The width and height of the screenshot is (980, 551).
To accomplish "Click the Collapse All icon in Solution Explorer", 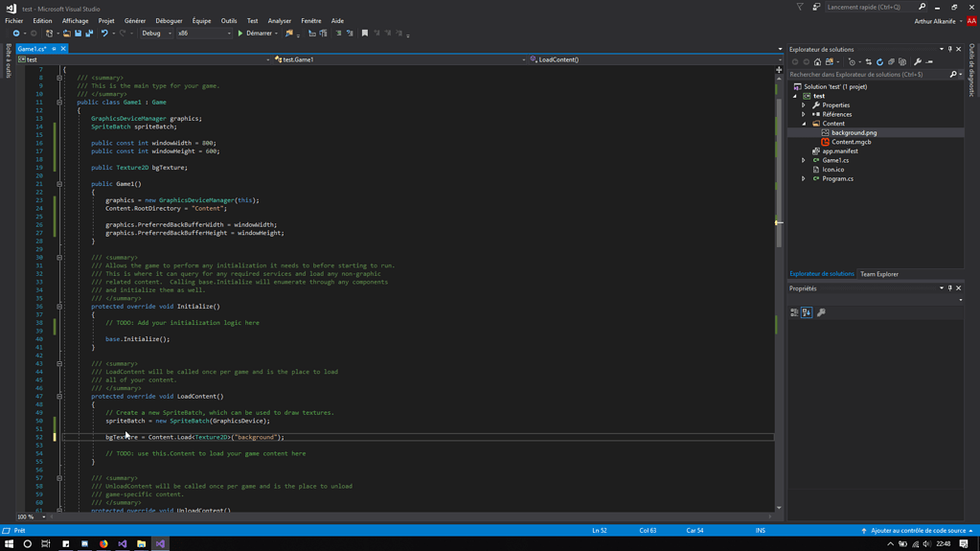I will [x=891, y=62].
